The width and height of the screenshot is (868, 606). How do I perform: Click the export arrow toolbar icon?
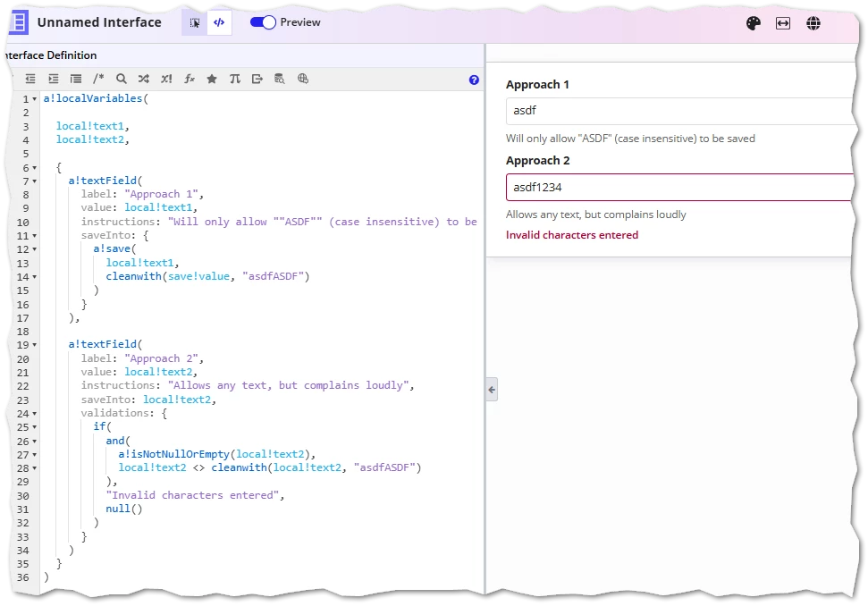pos(257,79)
